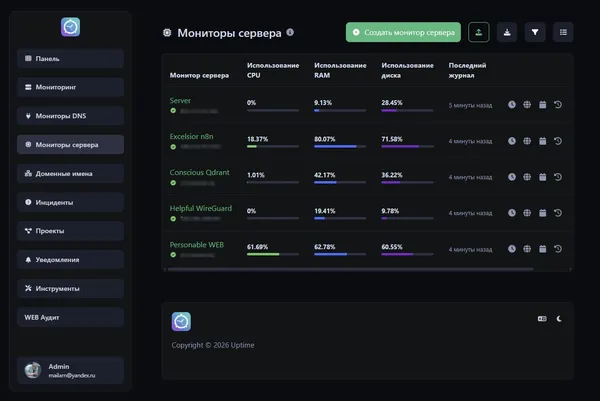Open the Personable WEB monitor link
This screenshot has width=600, height=401.
196,245
